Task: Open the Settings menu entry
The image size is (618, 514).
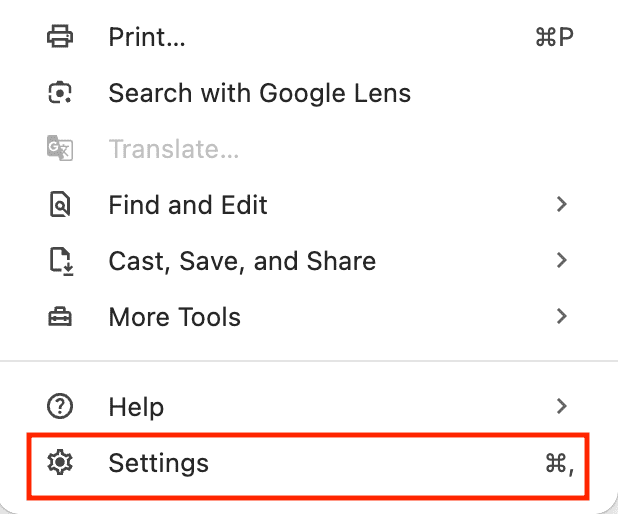Action: 159,463
